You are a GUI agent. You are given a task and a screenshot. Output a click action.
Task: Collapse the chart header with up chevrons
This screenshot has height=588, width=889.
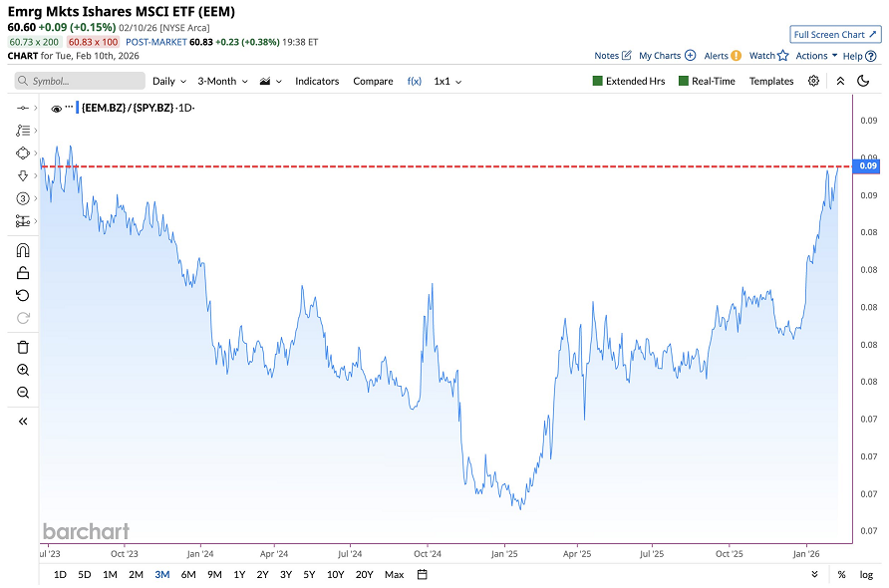click(x=840, y=81)
